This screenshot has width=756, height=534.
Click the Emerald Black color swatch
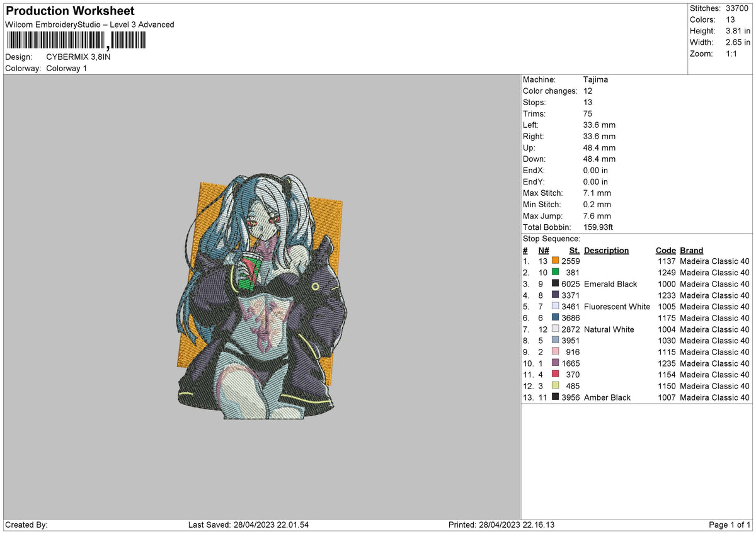pos(555,283)
